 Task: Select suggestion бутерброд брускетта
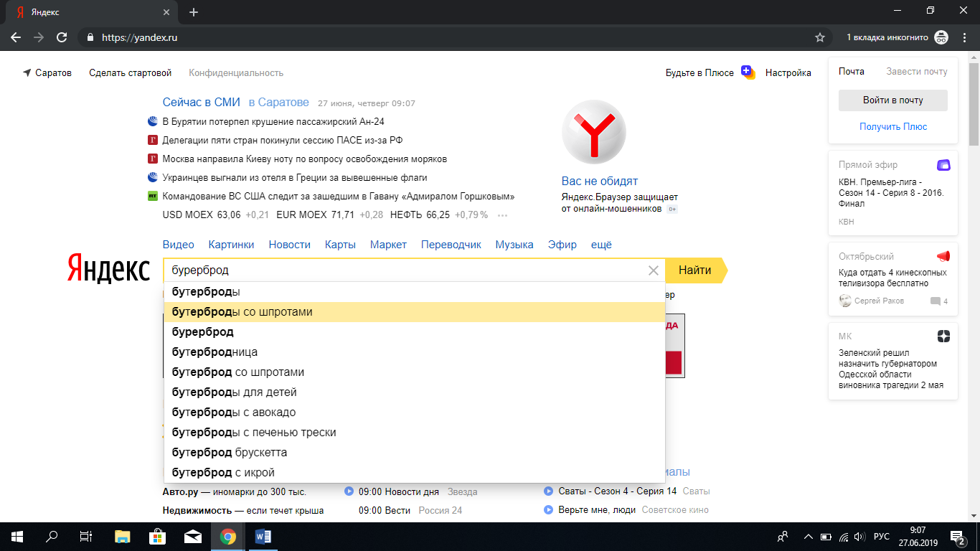click(x=415, y=453)
